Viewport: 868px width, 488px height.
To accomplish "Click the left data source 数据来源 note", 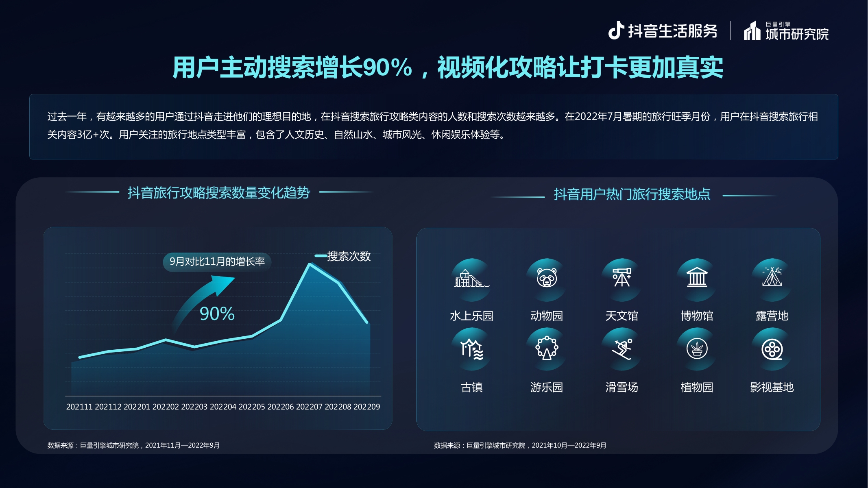I will tap(132, 445).
